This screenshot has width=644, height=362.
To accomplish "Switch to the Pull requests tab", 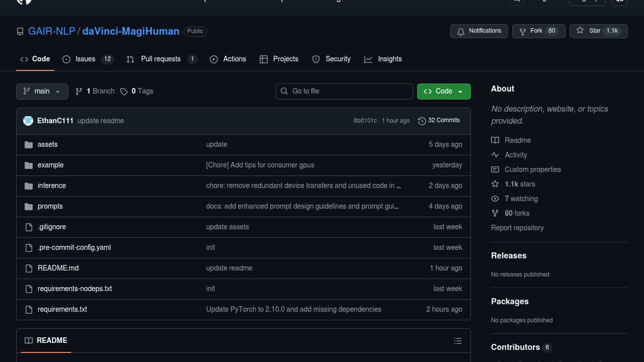I will click(161, 59).
